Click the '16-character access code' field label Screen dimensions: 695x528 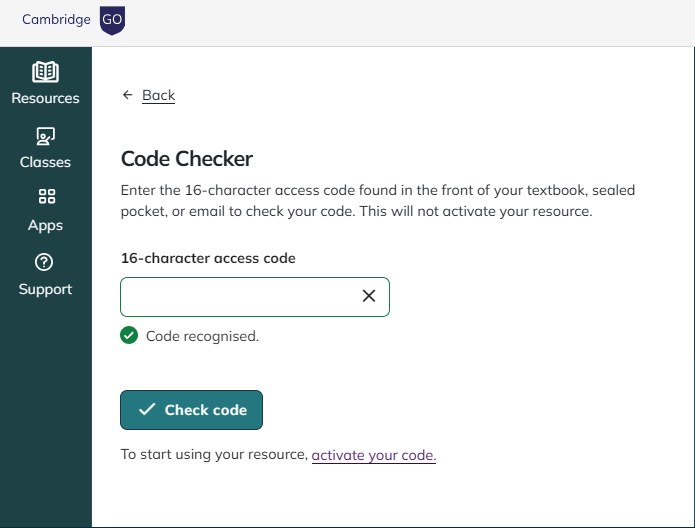208,258
